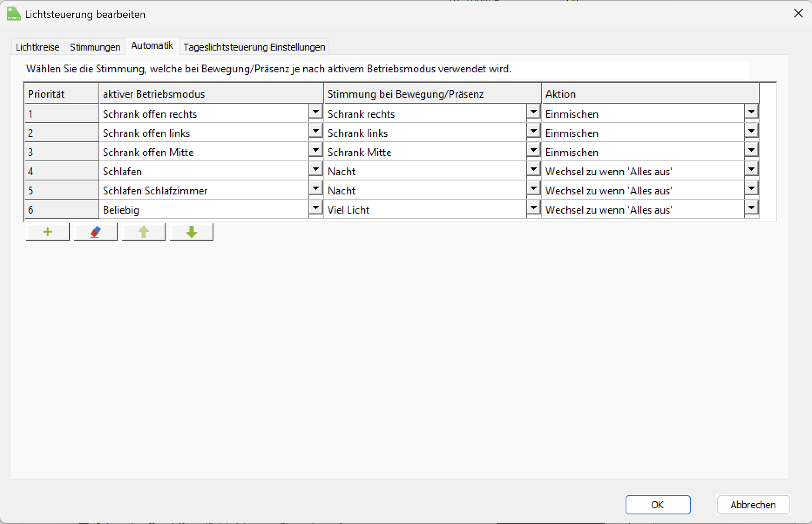Viewport: 812px width, 524px height.
Task: Confirm with the OK button
Action: (658, 505)
